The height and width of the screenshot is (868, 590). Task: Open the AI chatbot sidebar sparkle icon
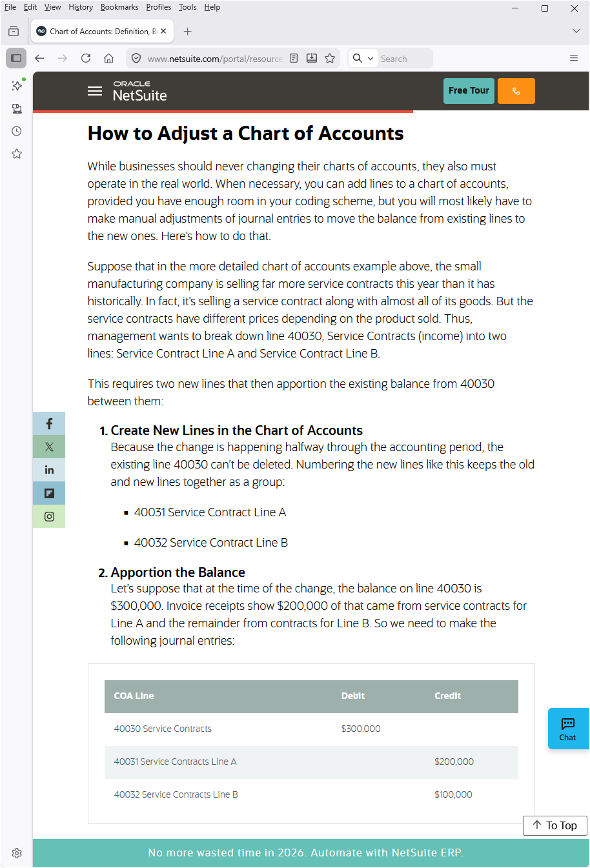(17, 85)
